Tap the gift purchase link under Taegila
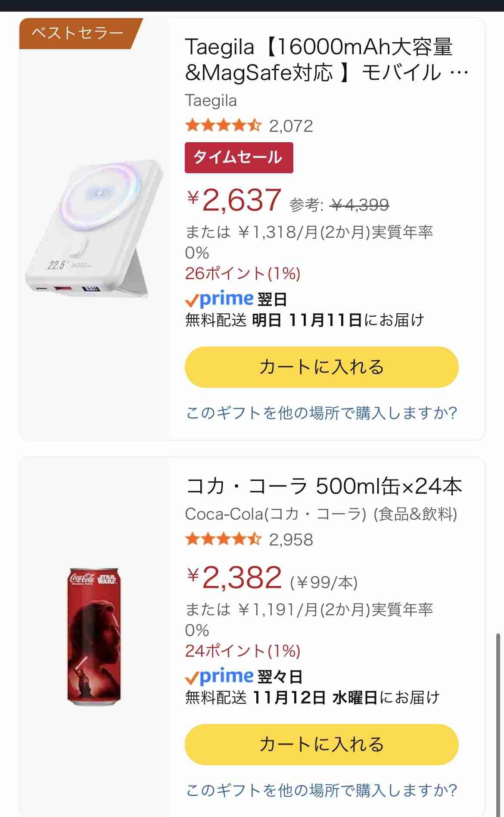The image size is (504, 817). pos(321,413)
